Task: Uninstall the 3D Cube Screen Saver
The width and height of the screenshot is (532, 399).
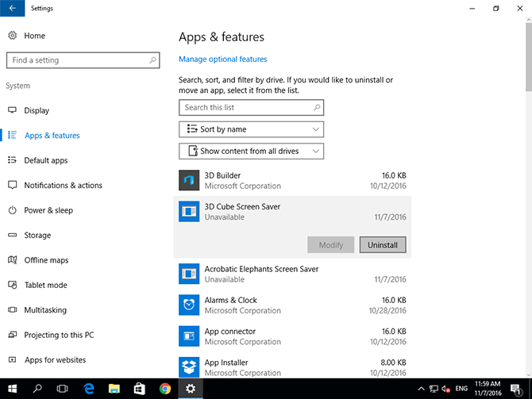Action: pos(383,245)
